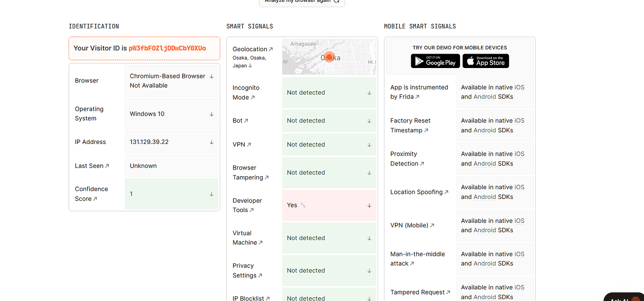Select the Last Seen value Unknown
Image resolution: width=644 pixels, height=301 pixels.
tap(143, 166)
